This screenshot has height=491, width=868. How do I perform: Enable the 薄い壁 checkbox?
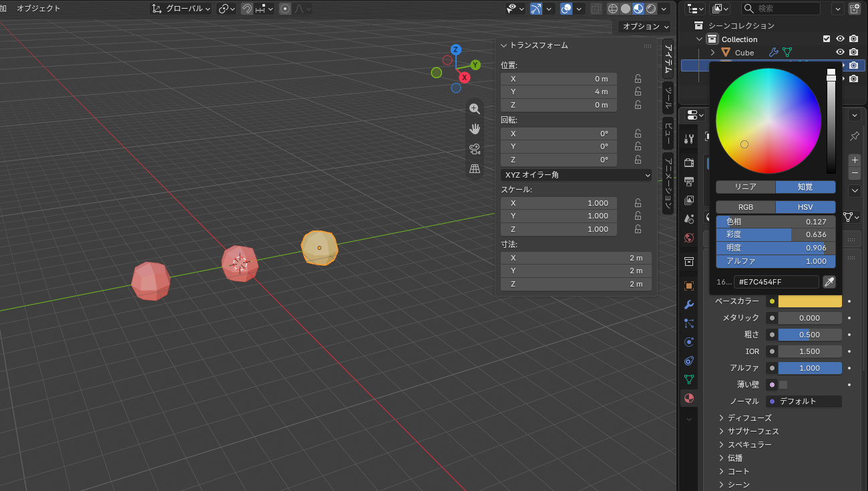point(783,385)
